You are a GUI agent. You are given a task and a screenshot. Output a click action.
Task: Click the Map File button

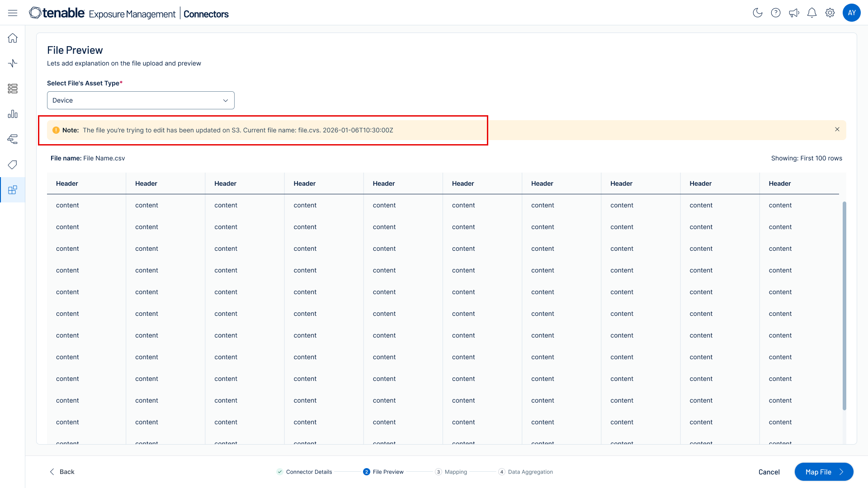click(824, 472)
